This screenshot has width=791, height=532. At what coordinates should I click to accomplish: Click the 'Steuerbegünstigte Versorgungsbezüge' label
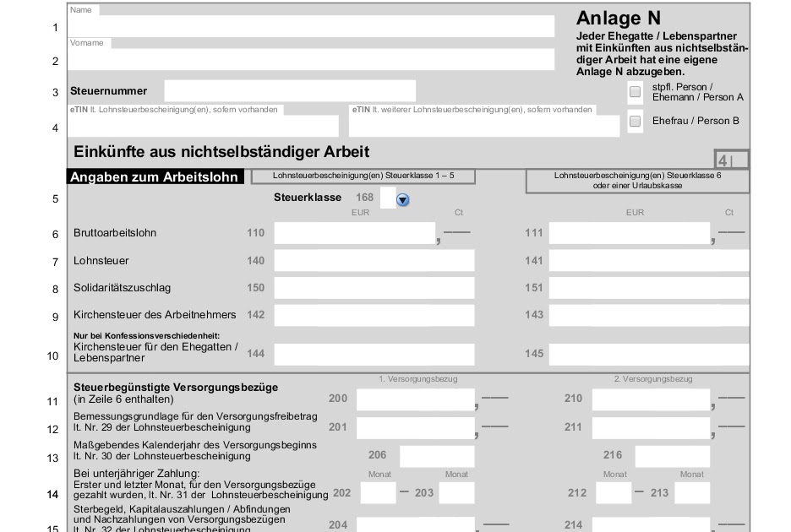(176, 388)
